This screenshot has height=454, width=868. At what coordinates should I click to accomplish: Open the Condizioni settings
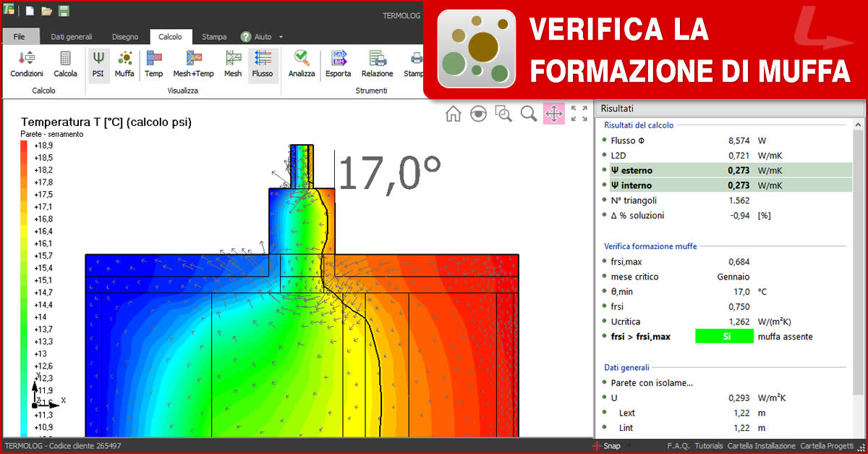25,64
